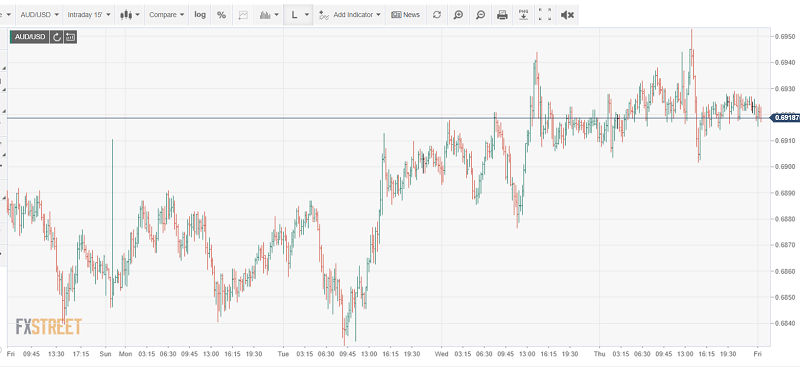Click the AUD/USD chart legend label

coord(30,37)
